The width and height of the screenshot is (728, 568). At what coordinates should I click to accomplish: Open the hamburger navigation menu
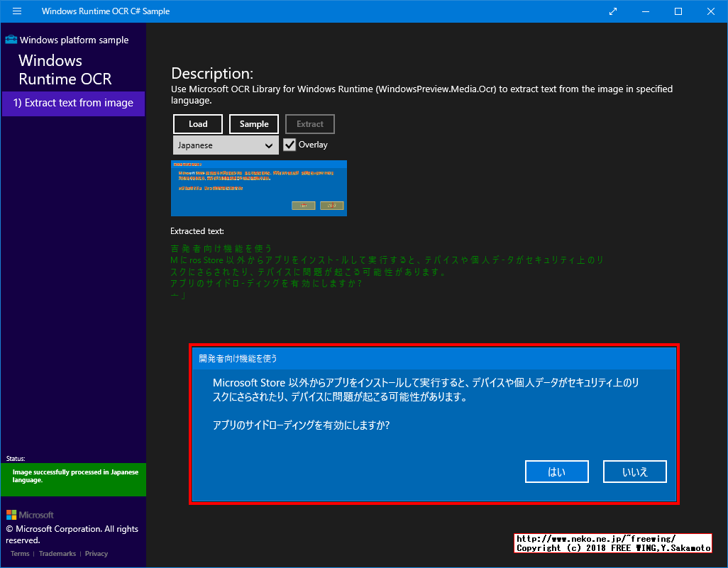pos(16,11)
